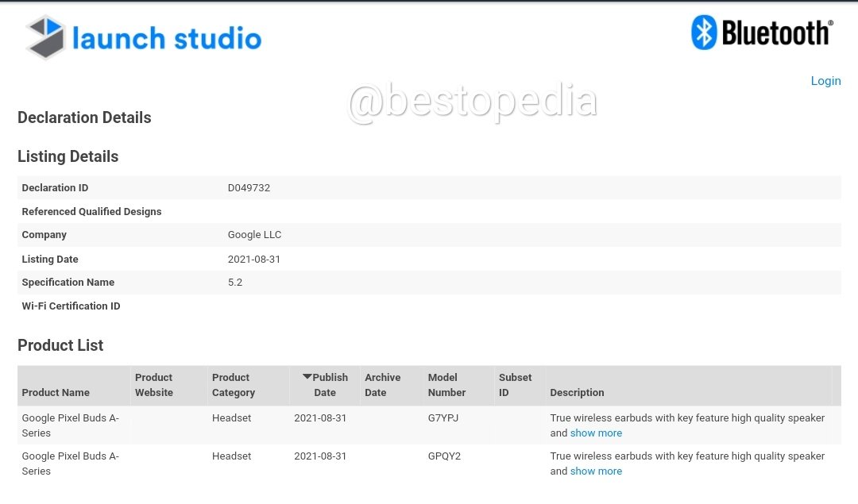Select company name Google LLC
The image size is (858, 504).
pyautogui.click(x=254, y=234)
